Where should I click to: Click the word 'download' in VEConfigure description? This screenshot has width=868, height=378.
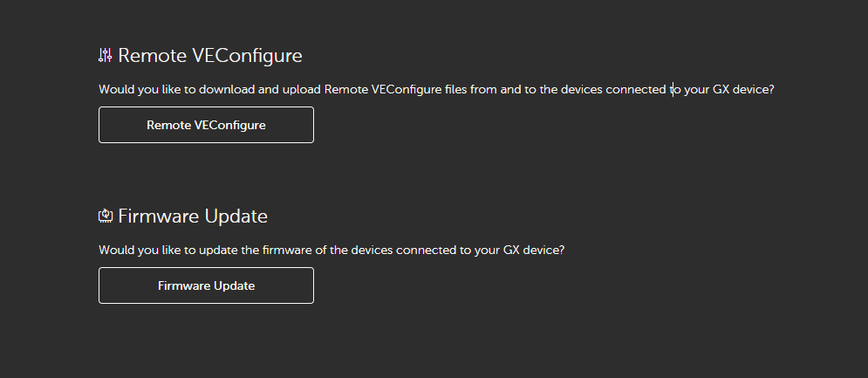[227, 89]
